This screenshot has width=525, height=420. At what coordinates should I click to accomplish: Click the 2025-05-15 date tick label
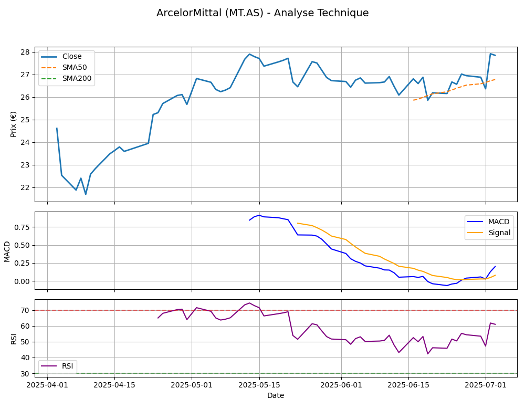pos(259,385)
